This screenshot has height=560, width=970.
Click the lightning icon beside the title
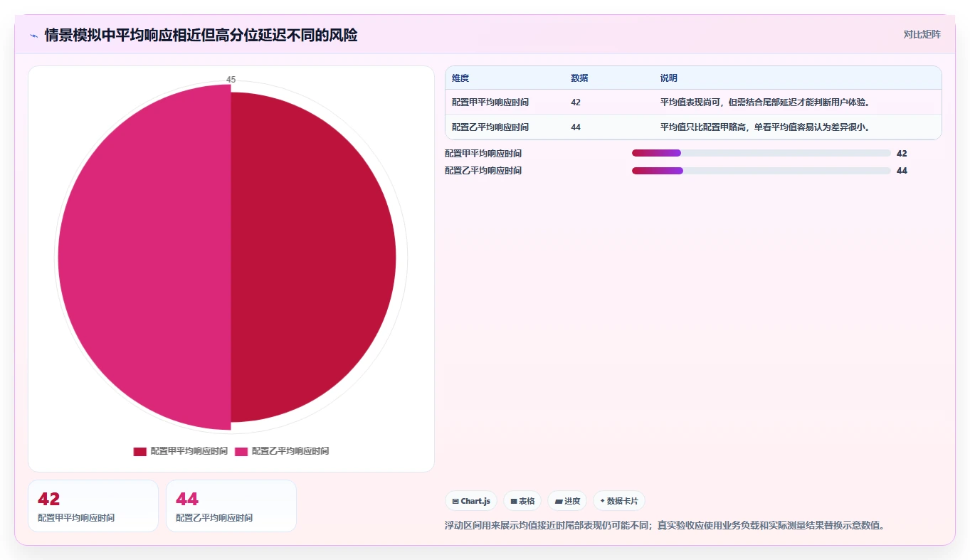[x=33, y=36]
